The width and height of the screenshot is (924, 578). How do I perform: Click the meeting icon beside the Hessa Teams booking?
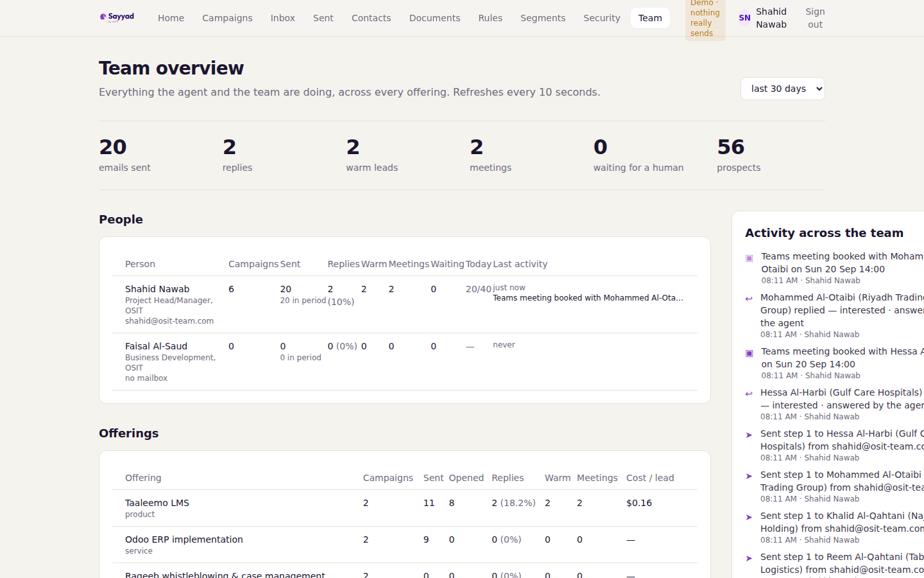click(x=749, y=353)
